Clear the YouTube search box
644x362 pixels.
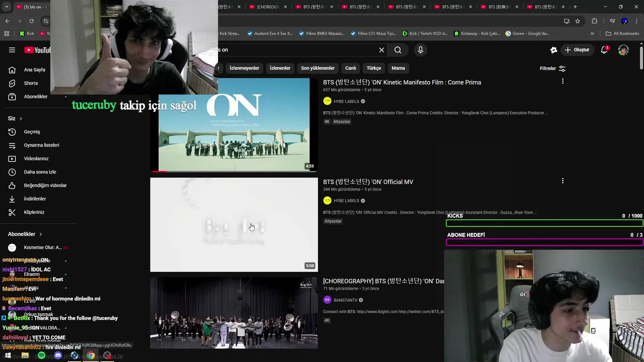pos(381,50)
